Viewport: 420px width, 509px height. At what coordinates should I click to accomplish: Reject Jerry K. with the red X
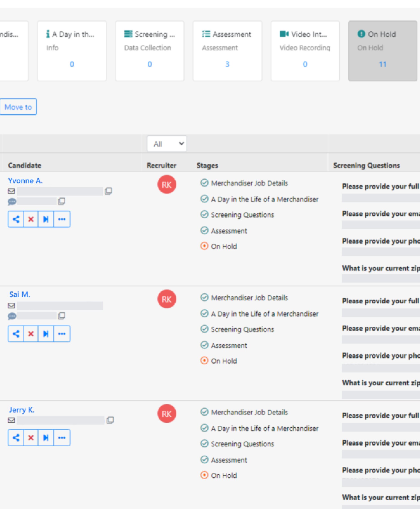(31, 437)
